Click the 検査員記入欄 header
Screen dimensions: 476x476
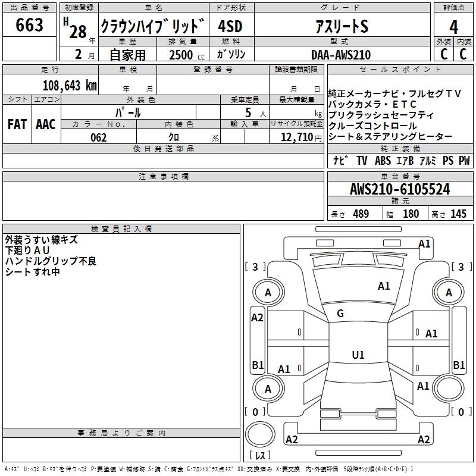(x=121, y=229)
